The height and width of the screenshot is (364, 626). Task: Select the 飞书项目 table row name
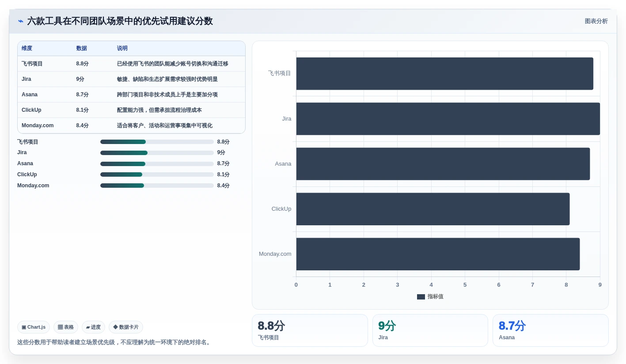coord(32,64)
